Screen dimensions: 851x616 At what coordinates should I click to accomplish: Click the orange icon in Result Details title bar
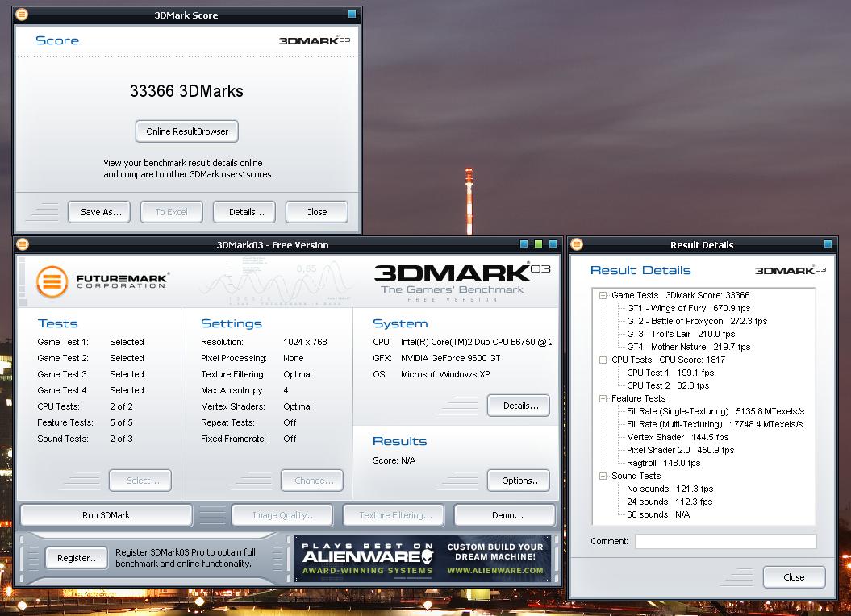point(577,244)
